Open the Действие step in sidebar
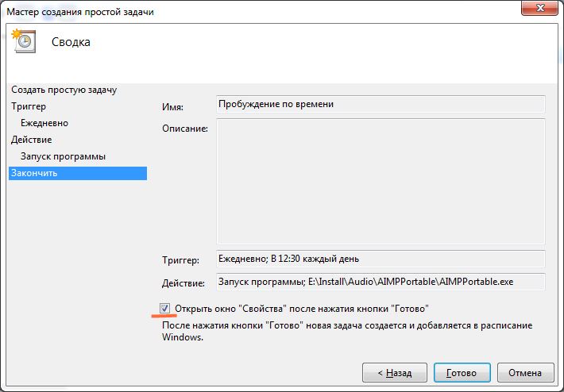This screenshot has height=392, width=564. point(31,140)
